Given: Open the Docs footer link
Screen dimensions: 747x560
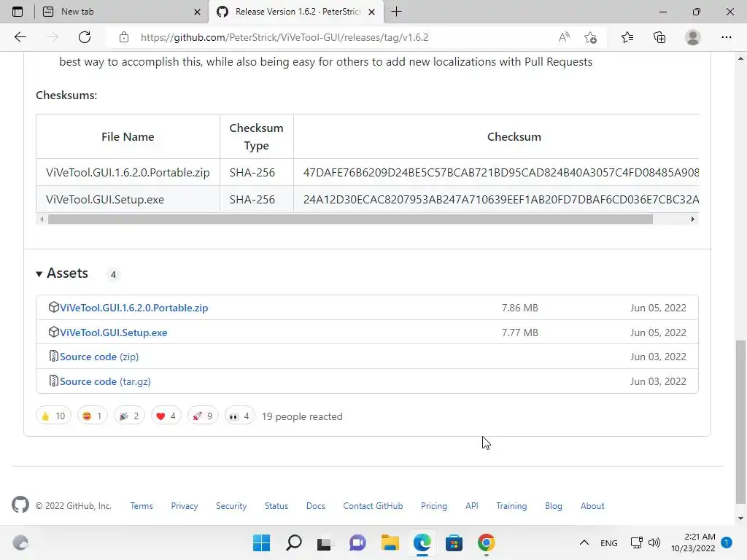Looking at the screenshot, I should [315, 506].
